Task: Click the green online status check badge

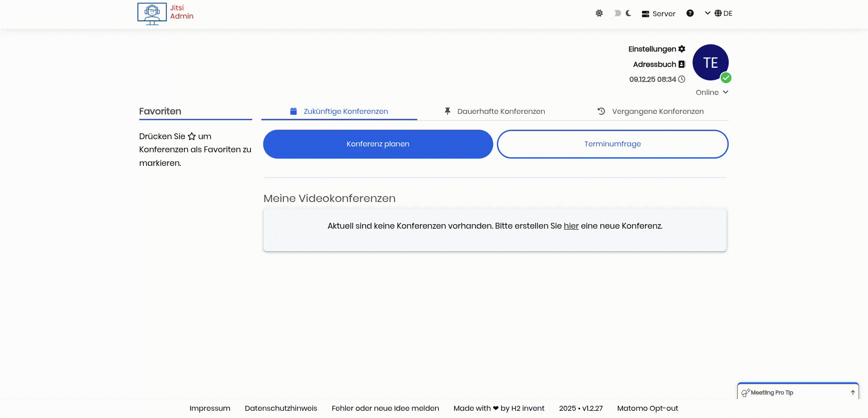Action: coord(726,78)
